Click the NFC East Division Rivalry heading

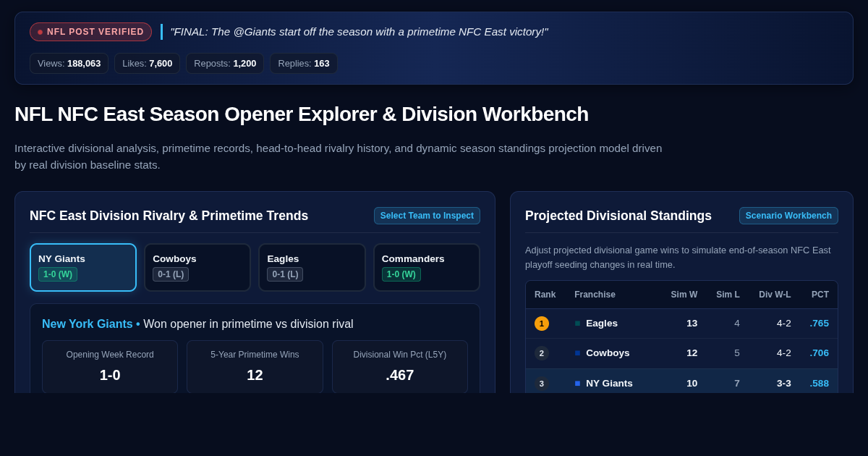pos(169,216)
